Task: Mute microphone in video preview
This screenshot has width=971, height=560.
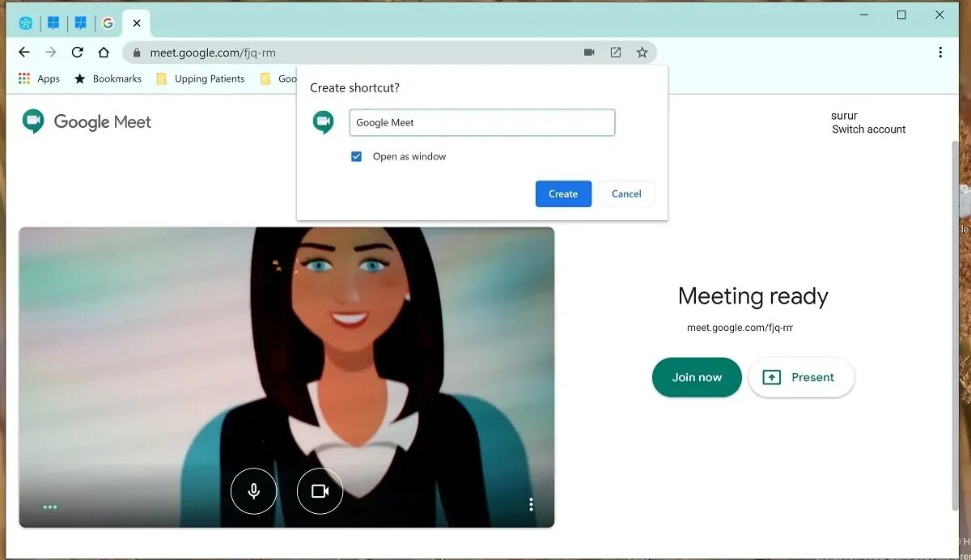Action: [x=254, y=490]
